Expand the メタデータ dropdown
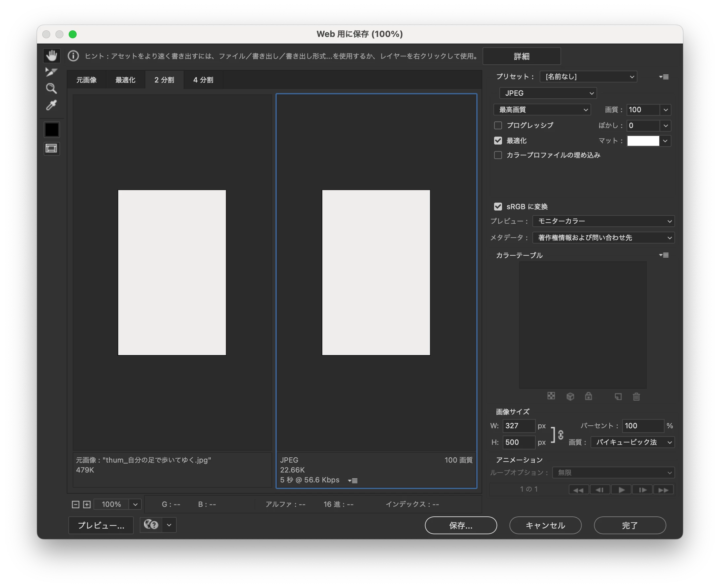 603,238
